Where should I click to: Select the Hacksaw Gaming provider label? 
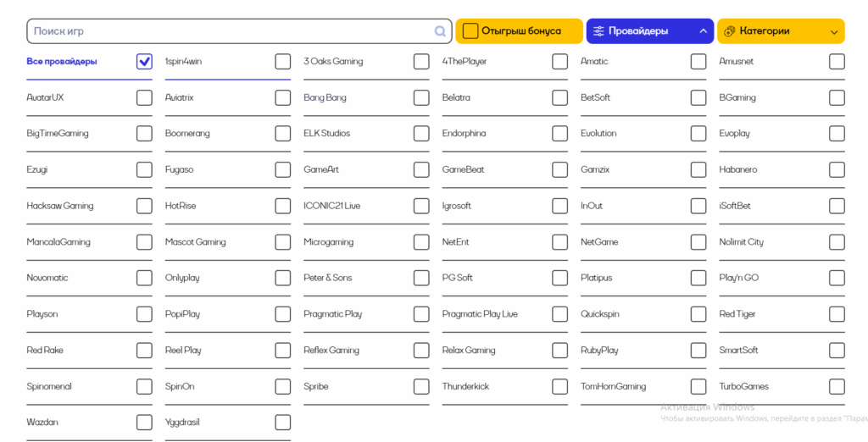point(60,206)
